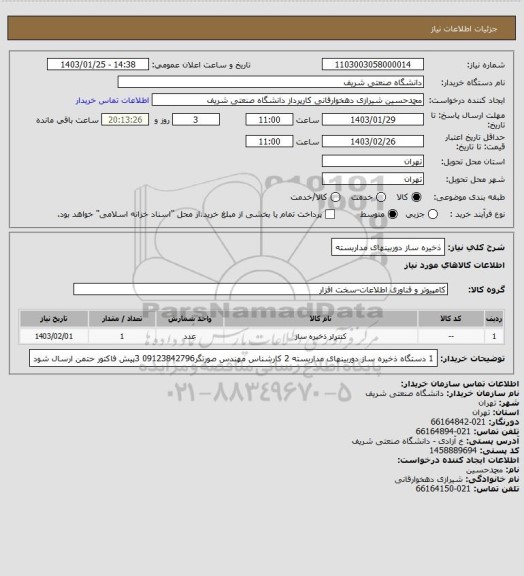Click the postal address خ آزادی text
The image size is (524, 576).
click(408, 441)
